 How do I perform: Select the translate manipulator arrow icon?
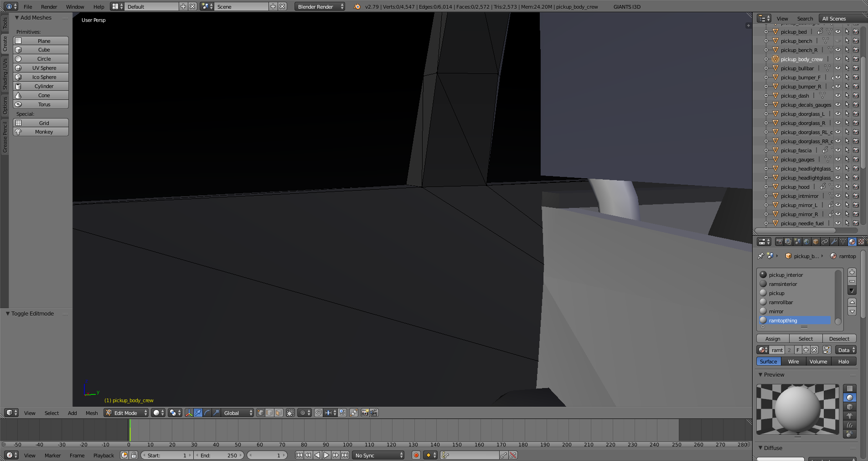pos(198,413)
